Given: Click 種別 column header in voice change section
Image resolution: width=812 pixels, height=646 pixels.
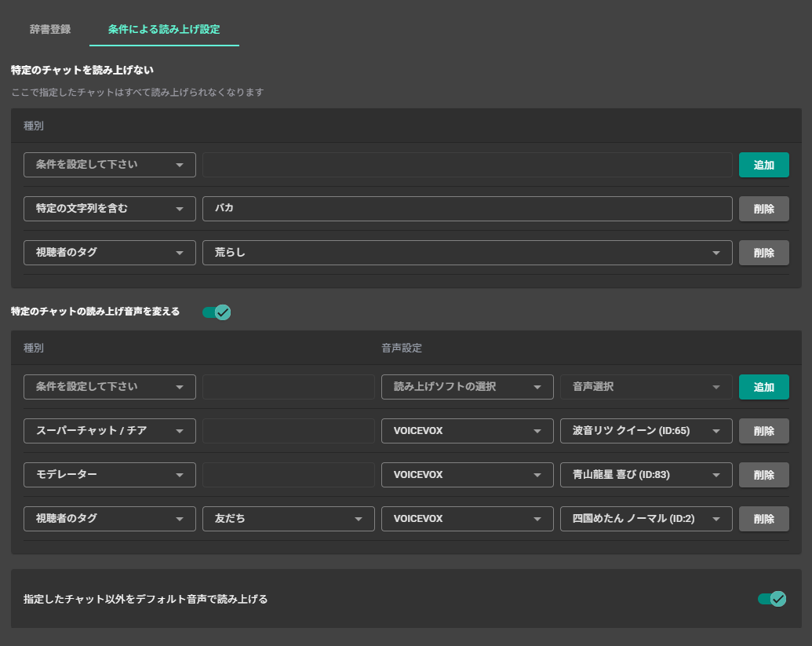Looking at the screenshot, I should pyautogui.click(x=34, y=349).
